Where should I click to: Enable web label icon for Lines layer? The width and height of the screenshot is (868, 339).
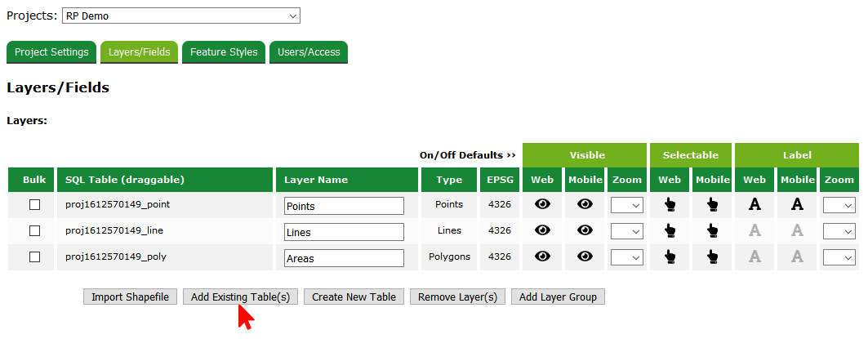755,231
